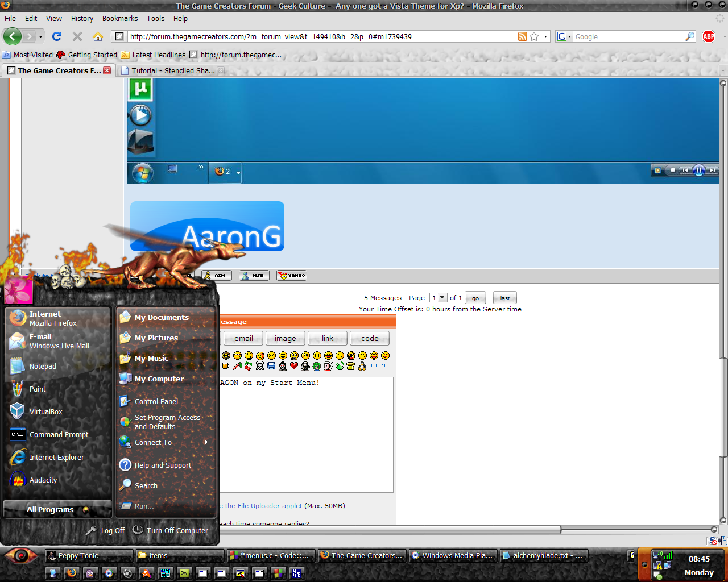728x582 pixels.
Task: Click Log Off in Start menu
Action: [105, 530]
